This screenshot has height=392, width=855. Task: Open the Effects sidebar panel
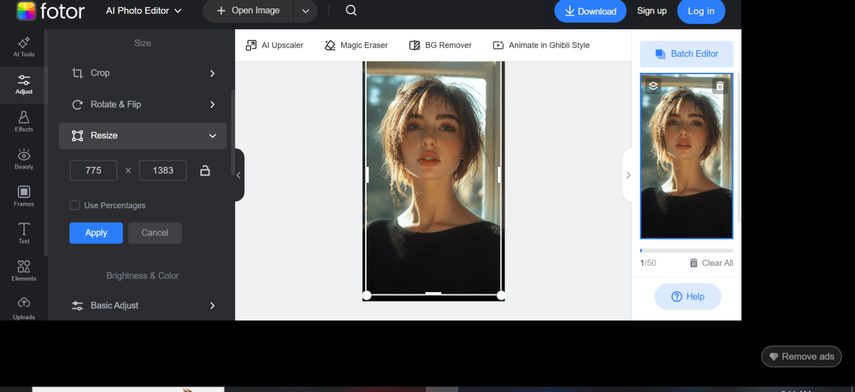pyautogui.click(x=24, y=122)
